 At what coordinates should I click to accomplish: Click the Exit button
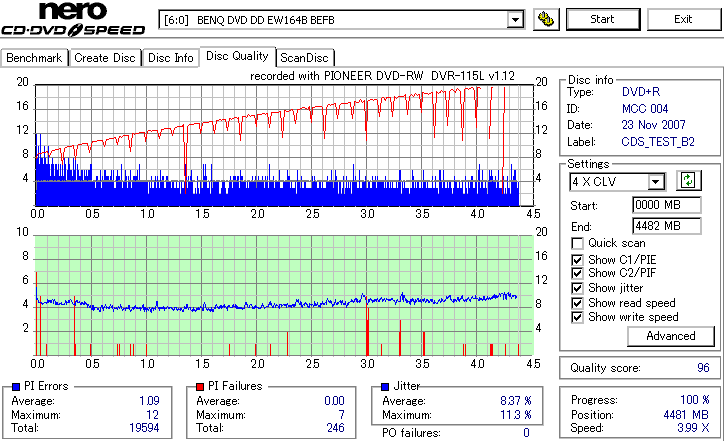pyautogui.click(x=683, y=19)
